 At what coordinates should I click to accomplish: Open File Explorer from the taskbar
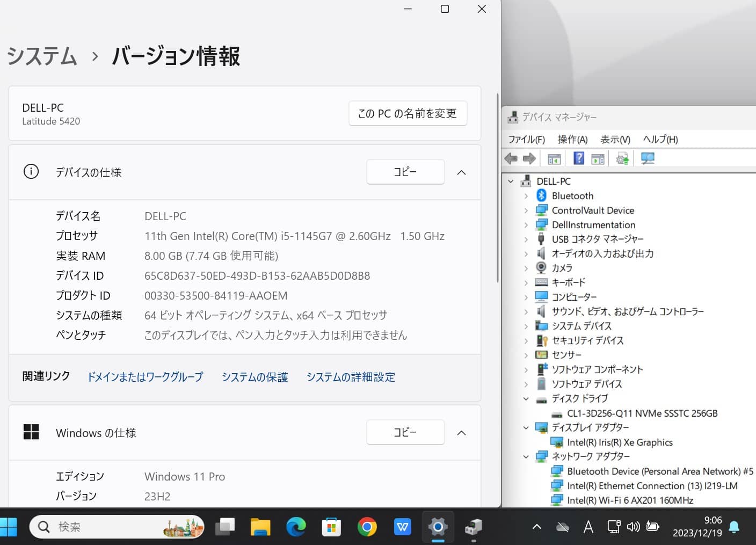(260, 527)
